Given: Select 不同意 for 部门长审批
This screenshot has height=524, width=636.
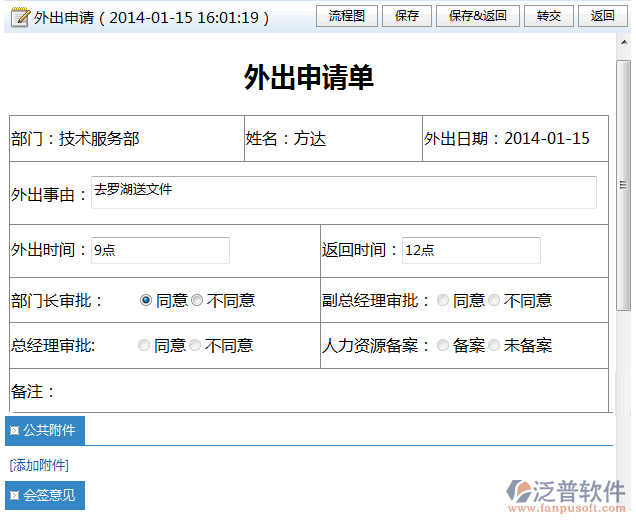Looking at the screenshot, I should (197, 300).
